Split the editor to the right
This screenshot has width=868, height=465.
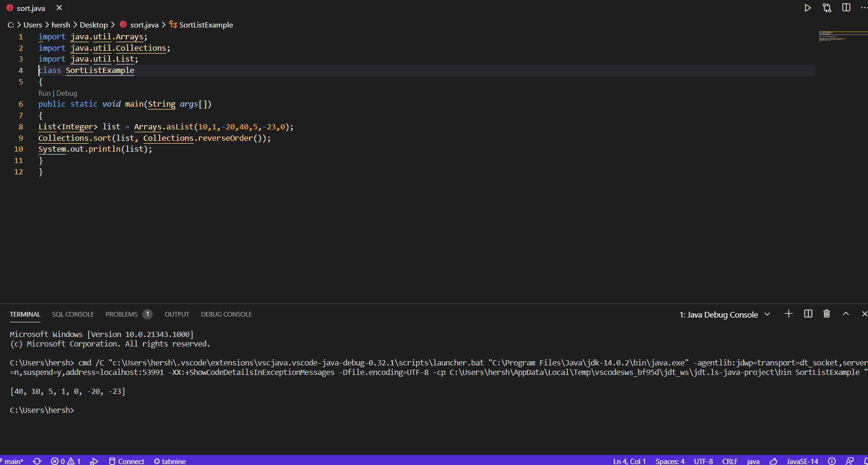coord(846,8)
